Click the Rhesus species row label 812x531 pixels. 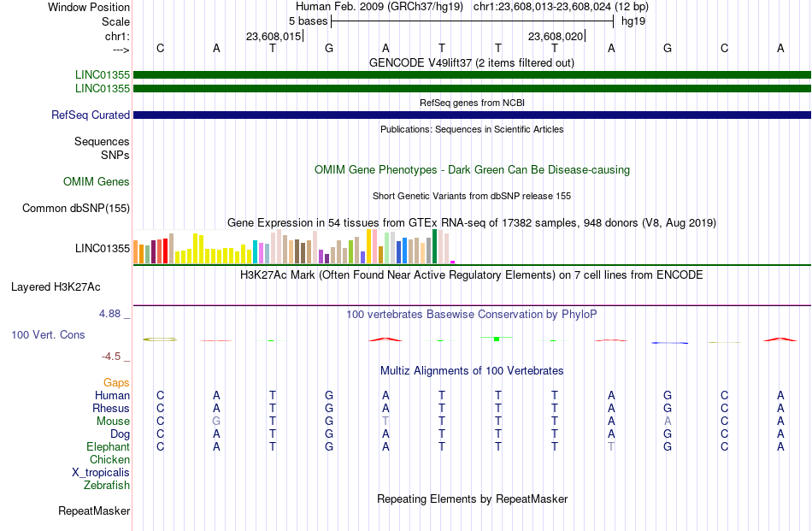pyautogui.click(x=111, y=409)
